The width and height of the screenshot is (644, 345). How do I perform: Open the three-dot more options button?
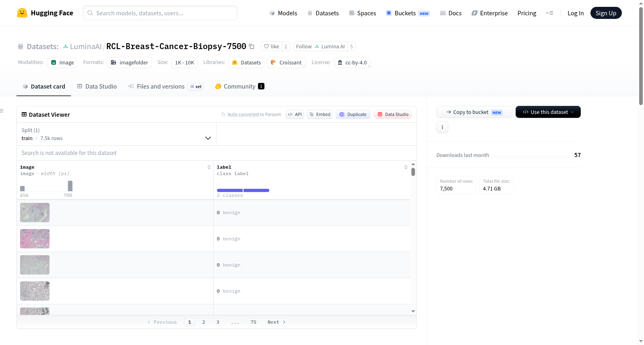pos(442,127)
